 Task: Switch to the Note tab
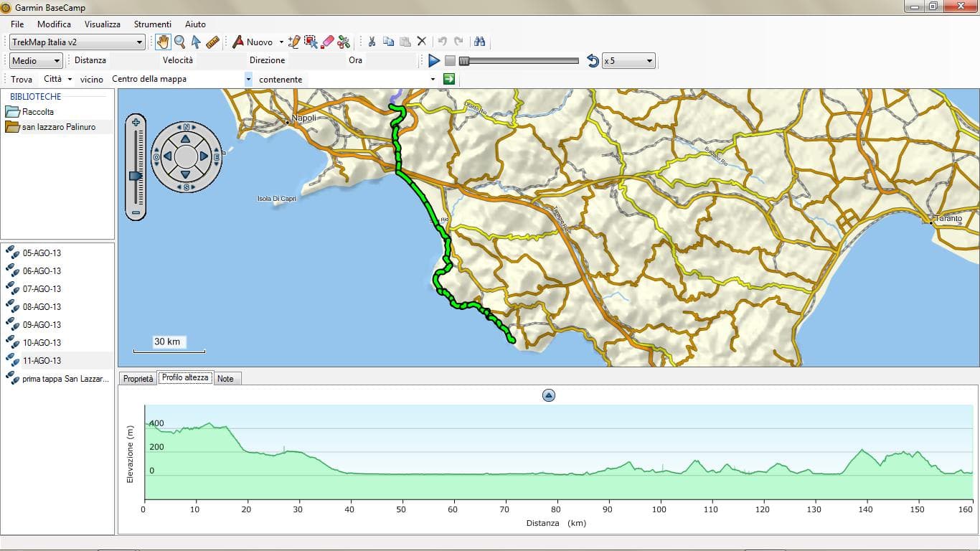click(225, 379)
